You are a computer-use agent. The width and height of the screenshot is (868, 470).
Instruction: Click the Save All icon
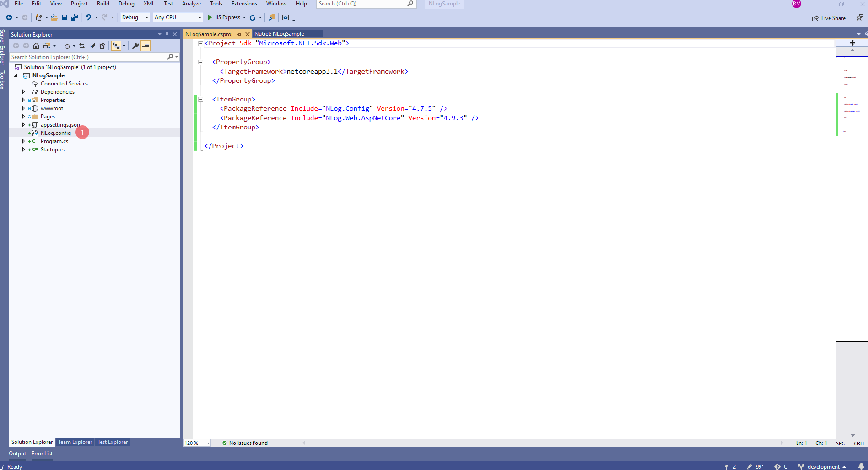(74, 17)
